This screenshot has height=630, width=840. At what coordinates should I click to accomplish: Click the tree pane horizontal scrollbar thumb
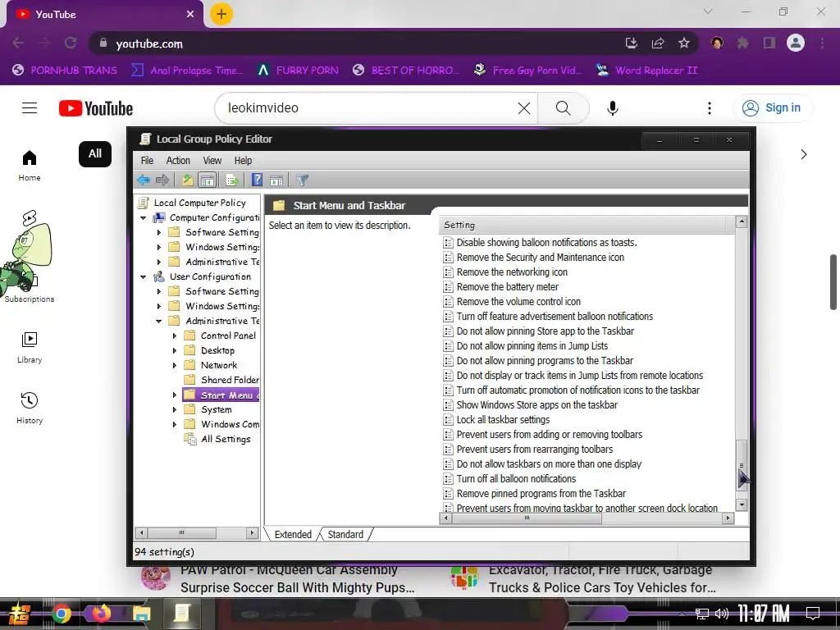[x=181, y=532]
